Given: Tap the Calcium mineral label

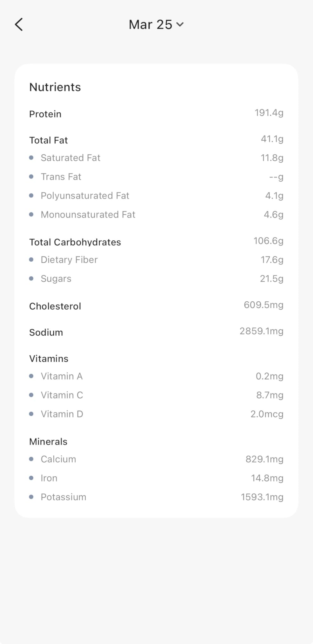Looking at the screenshot, I should [58, 459].
